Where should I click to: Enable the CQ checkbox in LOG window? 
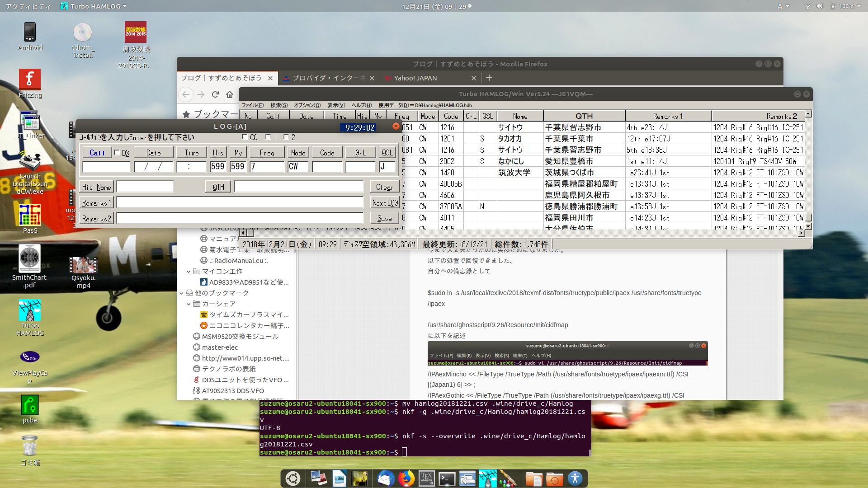click(x=245, y=137)
